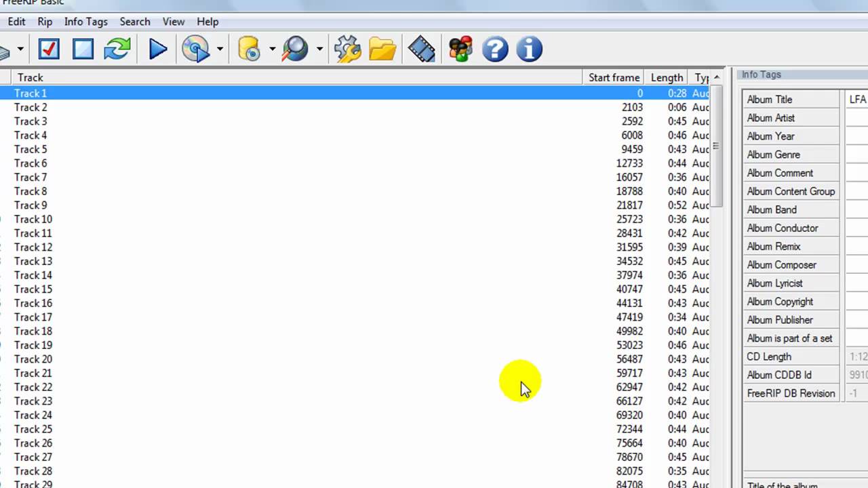
Task: Click the Album CDDB Id label
Action: [x=779, y=374]
